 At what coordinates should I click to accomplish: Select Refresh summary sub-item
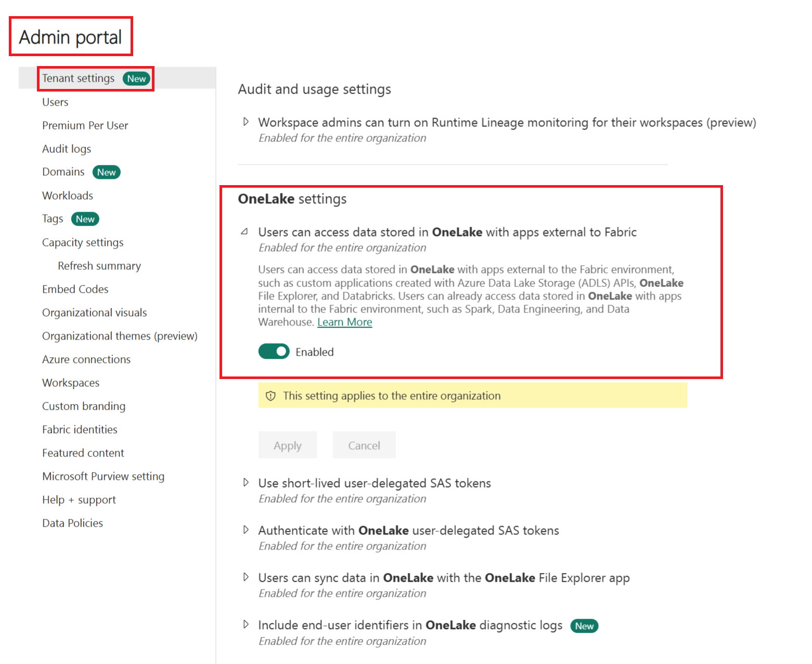pyautogui.click(x=99, y=266)
